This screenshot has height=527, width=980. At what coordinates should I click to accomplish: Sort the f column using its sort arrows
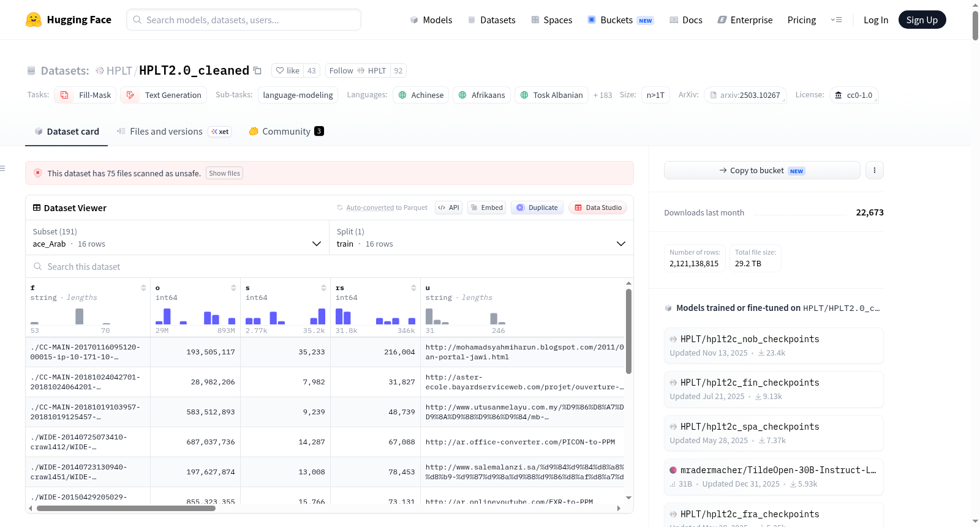click(x=143, y=288)
